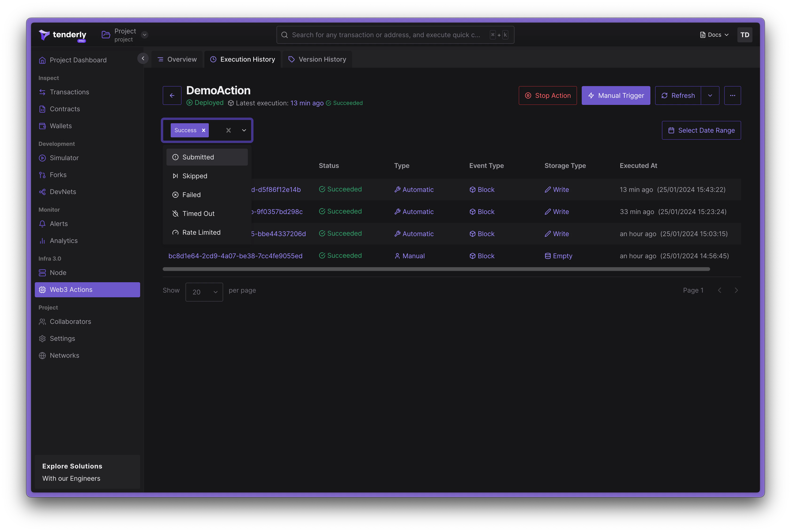Toggle the status filter dropdown arrow

click(244, 130)
